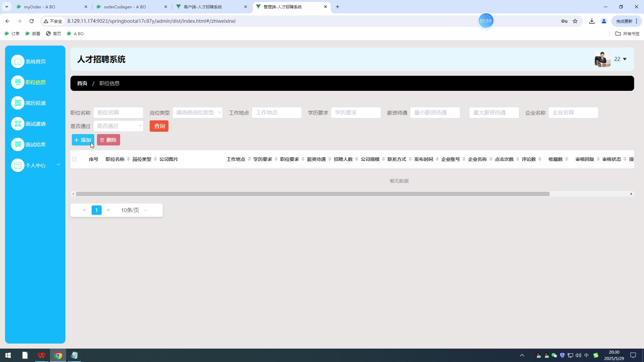Click the 系统首页 home icon in sidebar
The image size is (644, 362).
tap(18, 61)
